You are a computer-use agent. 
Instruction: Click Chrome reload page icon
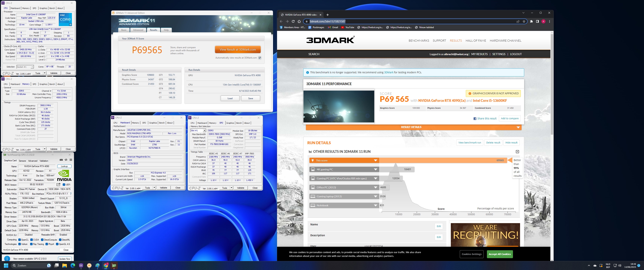[293, 22]
